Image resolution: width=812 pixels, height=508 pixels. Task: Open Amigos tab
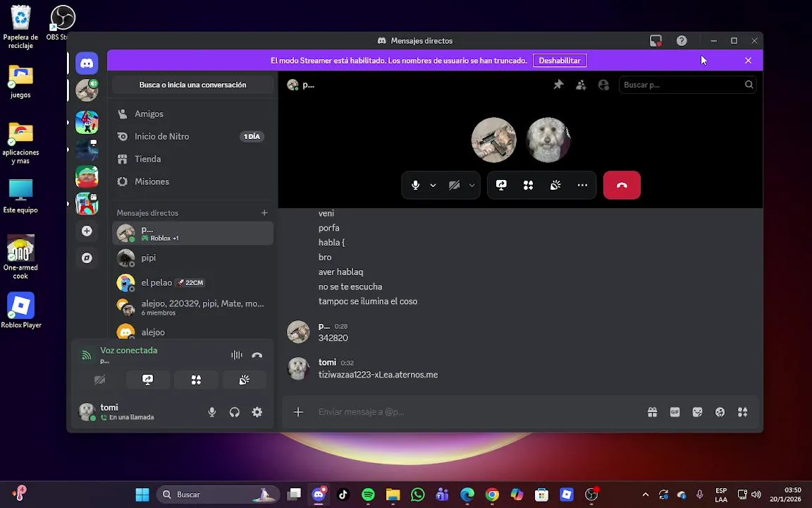pos(192,114)
